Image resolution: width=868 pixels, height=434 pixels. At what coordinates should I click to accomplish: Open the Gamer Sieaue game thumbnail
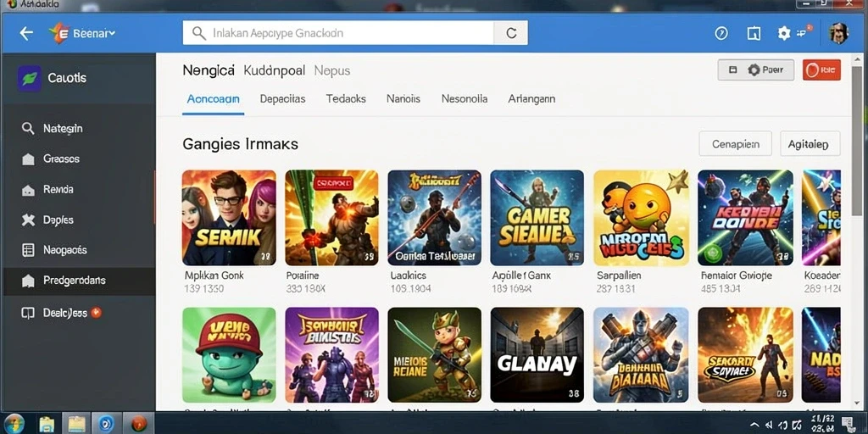tap(537, 218)
